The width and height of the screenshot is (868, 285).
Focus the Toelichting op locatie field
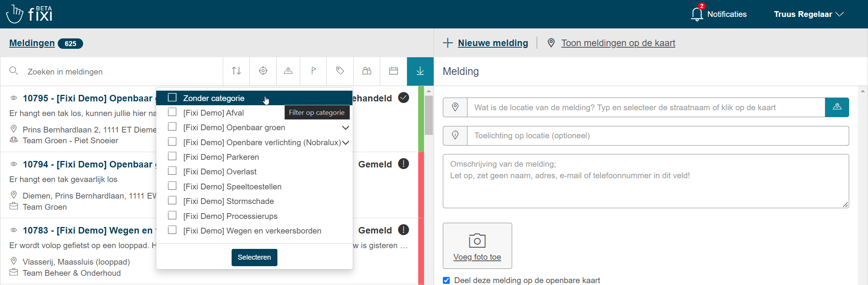pyautogui.click(x=658, y=135)
